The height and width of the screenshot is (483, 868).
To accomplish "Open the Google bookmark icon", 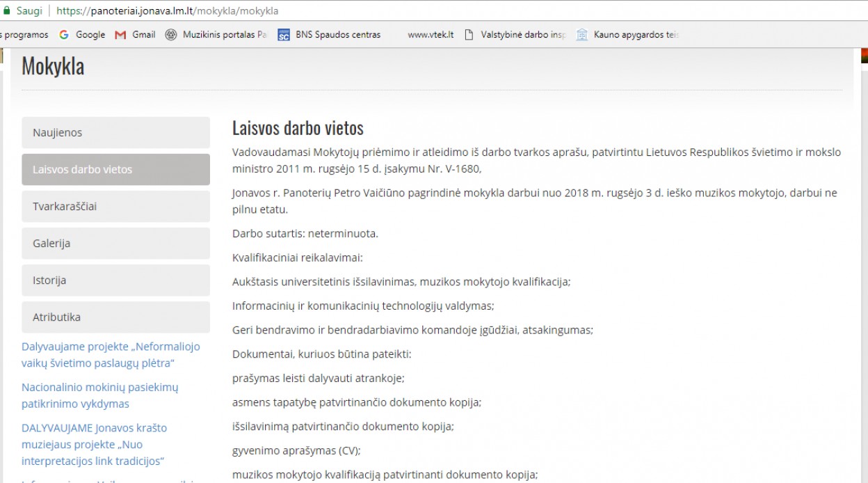I will click(x=64, y=35).
